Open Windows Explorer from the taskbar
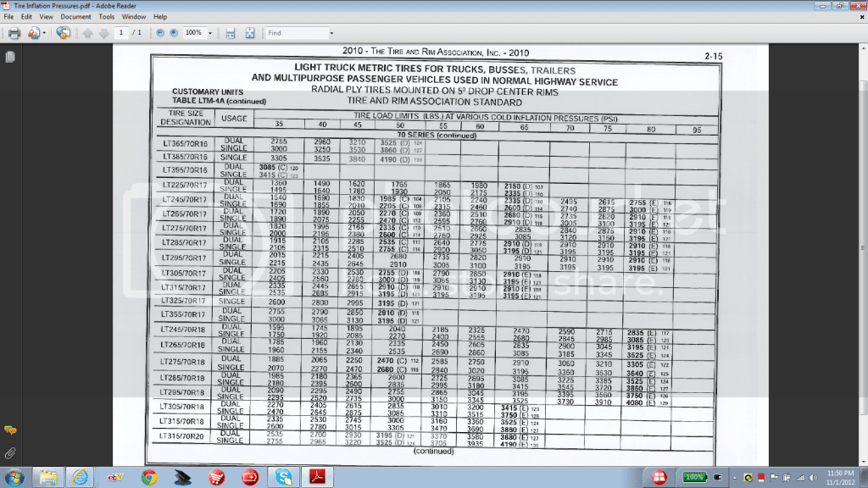The height and width of the screenshot is (488, 868). [47, 478]
